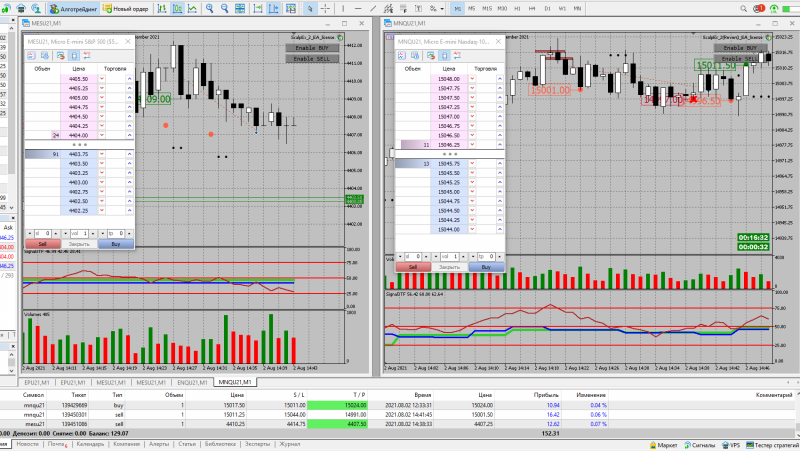The width and height of the screenshot is (800, 451).
Task: Open the Календарь tab in toolbox
Action: (x=90, y=444)
